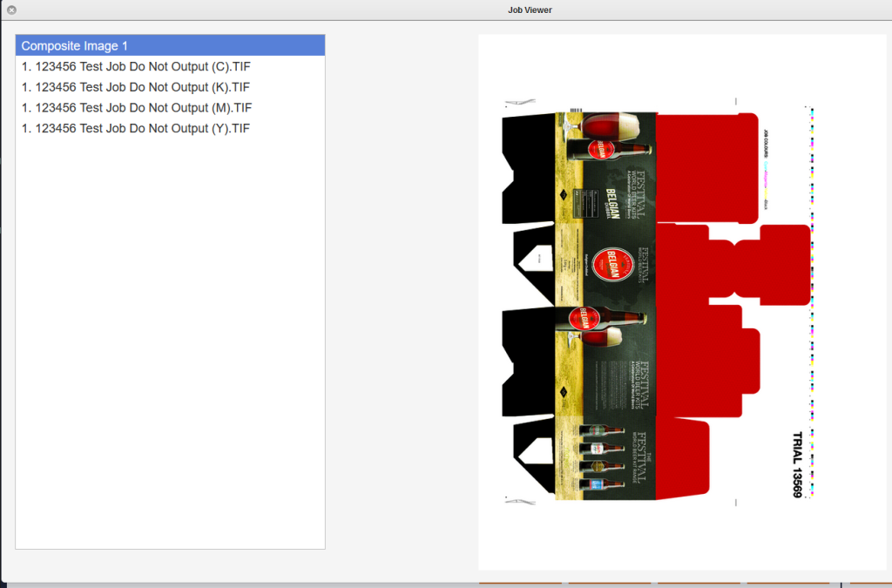This screenshot has height=588, width=892.
Task: Click the Job Viewer title bar
Action: (446, 10)
